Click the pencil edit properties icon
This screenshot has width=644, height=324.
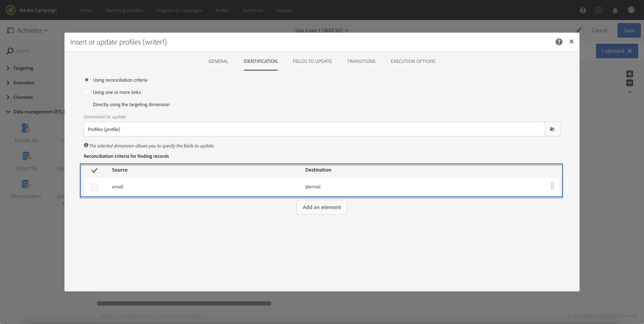pyautogui.click(x=579, y=30)
